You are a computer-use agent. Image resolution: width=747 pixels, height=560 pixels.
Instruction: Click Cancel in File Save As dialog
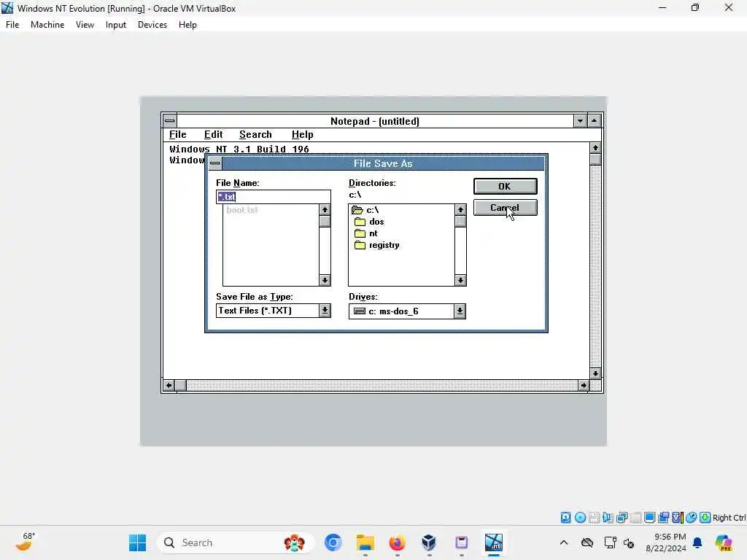coord(505,208)
